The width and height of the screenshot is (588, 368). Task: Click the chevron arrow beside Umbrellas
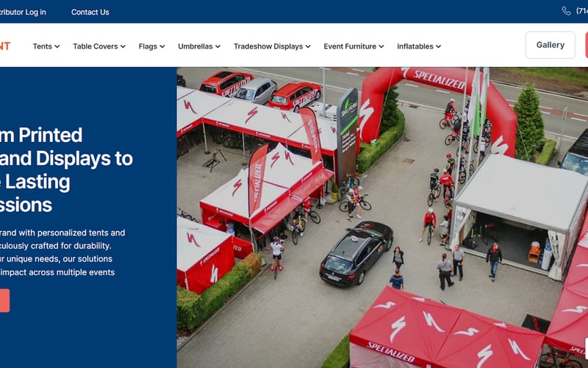218,46
